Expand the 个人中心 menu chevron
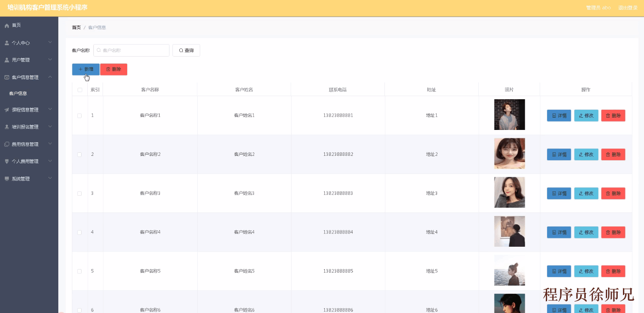This screenshot has width=644, height=313. pos(50,43)
